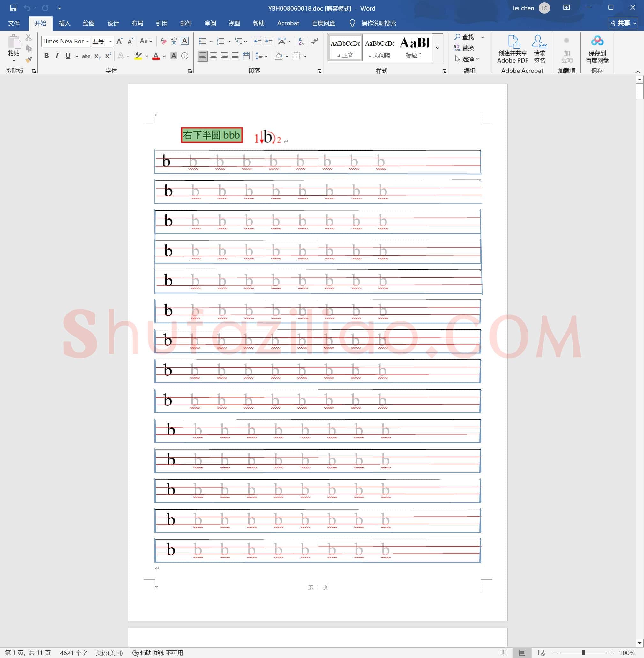The width and height of the screenshot is (644, 658).
Task: Increase font size with grow font icon
Action: click(x=119, y=41)
